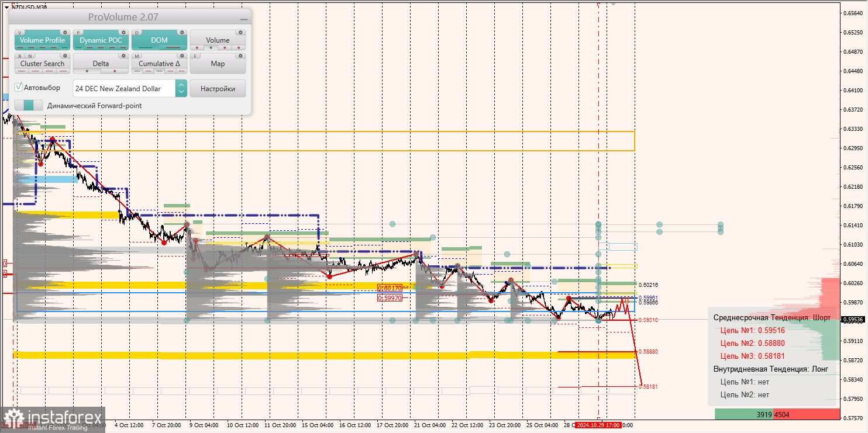Image resolution: width=868 pixels, height=433 pixels.
Task: Click Среднесрочная Тенденция: Шорт heading
Action: coord(771,317)
